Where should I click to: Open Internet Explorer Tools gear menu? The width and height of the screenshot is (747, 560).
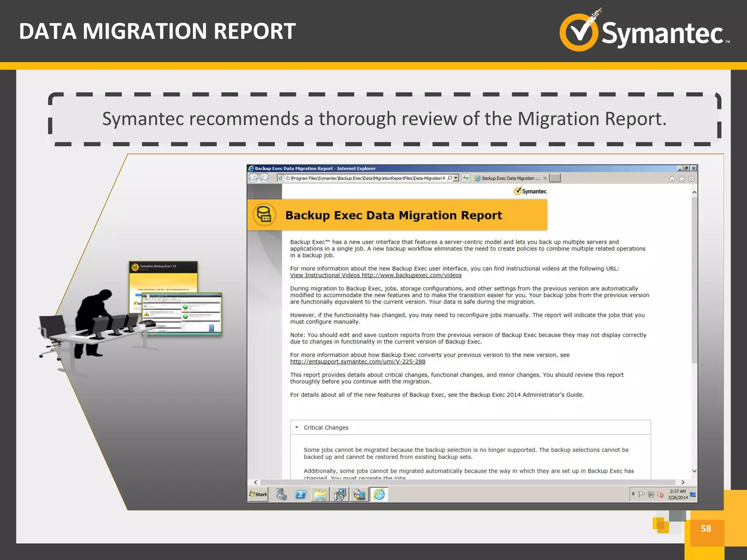[691, 179]
